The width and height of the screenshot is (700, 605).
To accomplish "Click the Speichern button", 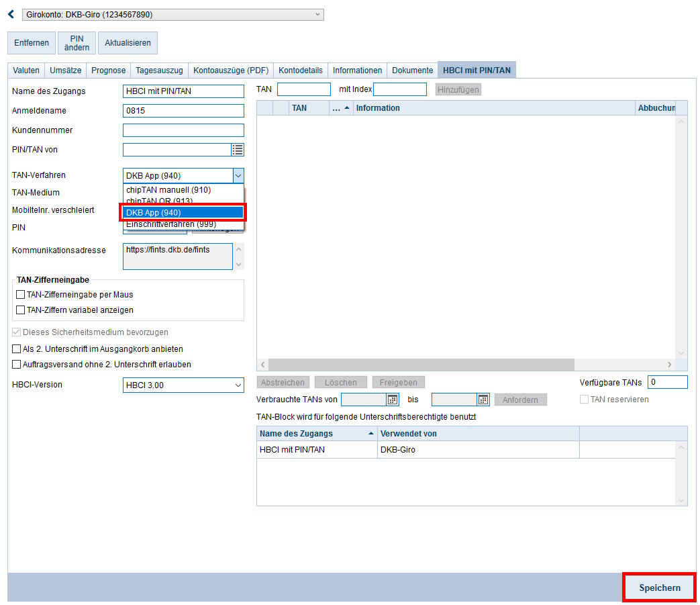I will click(x=659, y=588).
